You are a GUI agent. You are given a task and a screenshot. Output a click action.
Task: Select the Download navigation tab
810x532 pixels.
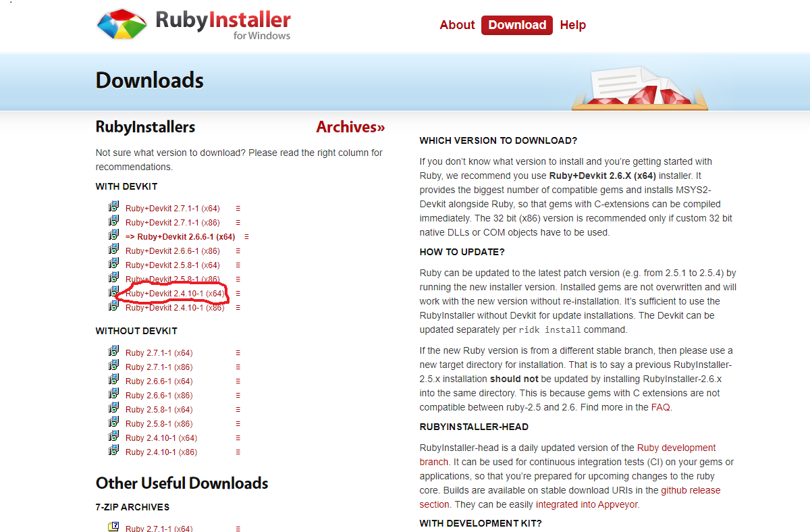point(517,25)
